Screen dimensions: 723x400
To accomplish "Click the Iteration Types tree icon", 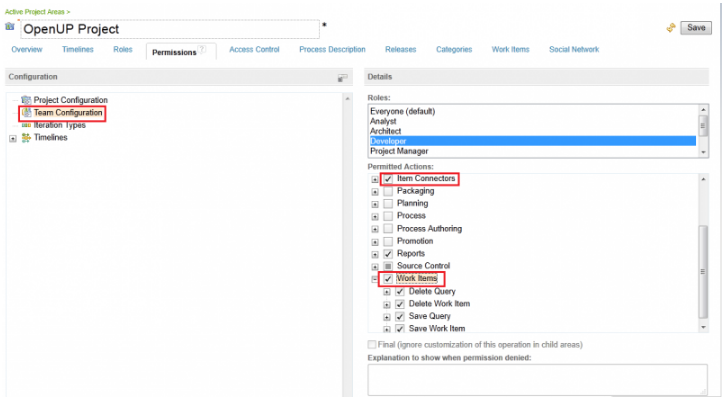I will (x=26, y=125).
